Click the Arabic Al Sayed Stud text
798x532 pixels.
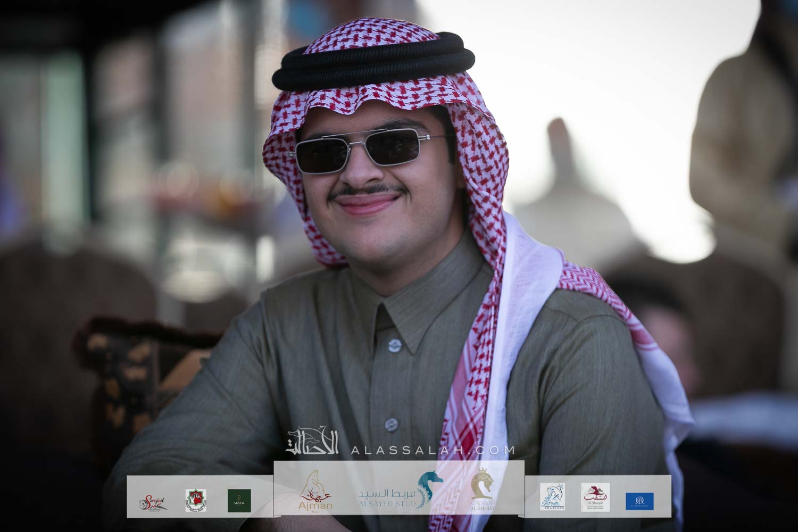(x=387, y=493)
